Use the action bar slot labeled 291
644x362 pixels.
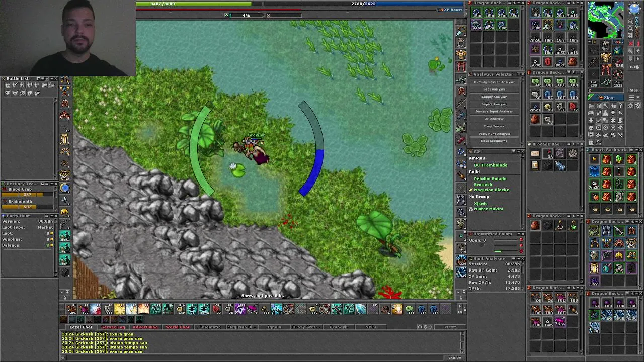click(x=71, y=309)
